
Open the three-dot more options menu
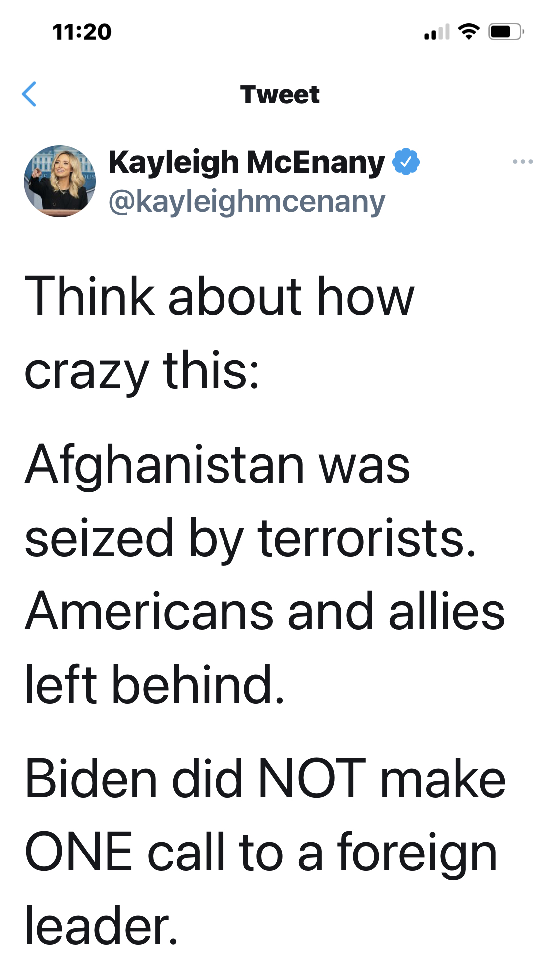522,162
